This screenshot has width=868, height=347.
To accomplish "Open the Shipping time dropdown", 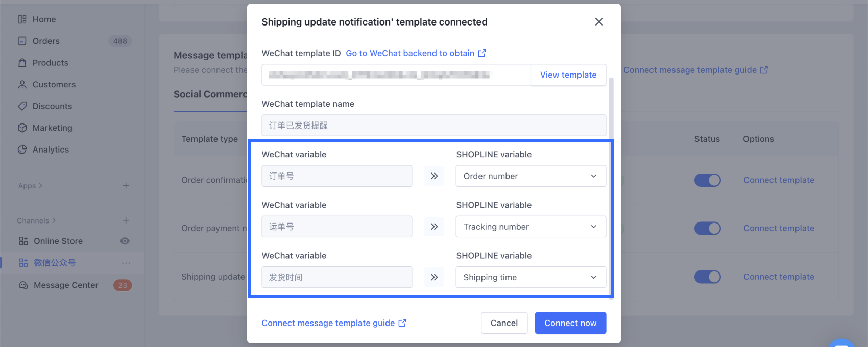I will (531, 277).
